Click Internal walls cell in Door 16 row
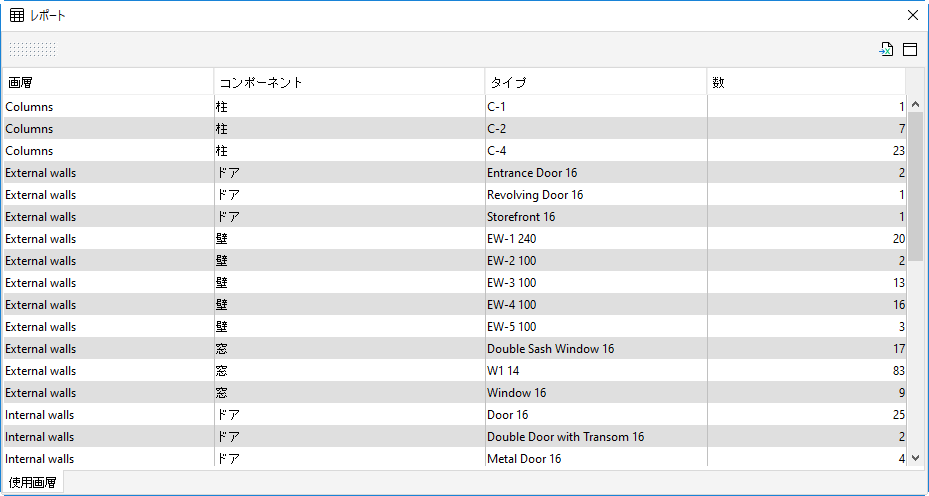 coord(108,414)
